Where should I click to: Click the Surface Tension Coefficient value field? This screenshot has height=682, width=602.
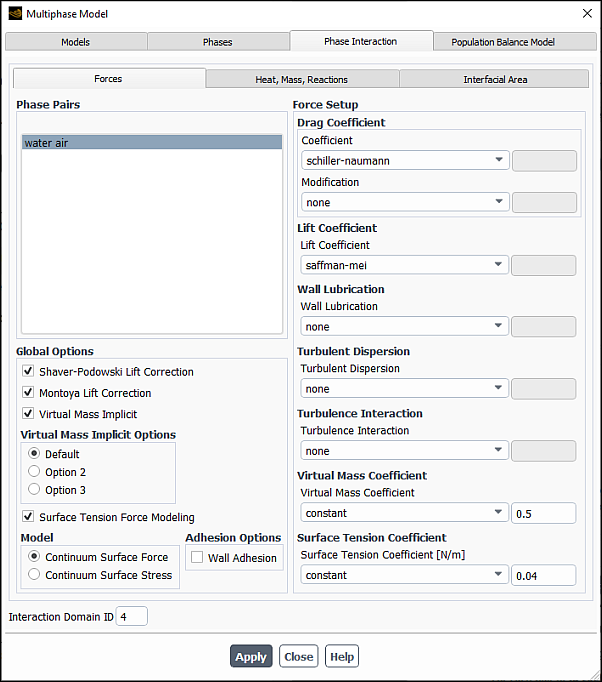pyautogui.click(x=543, y=575)
